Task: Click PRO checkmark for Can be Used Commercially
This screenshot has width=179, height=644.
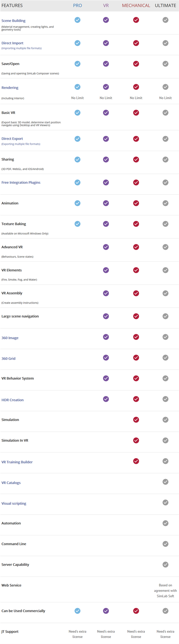Action: coord(77,611)
